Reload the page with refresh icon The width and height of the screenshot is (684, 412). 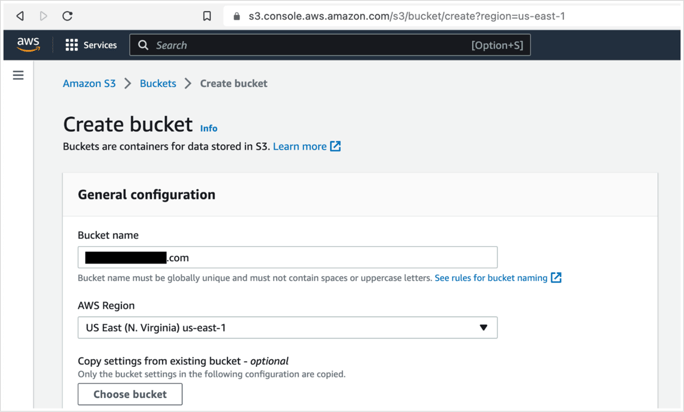(x=67, y=16)
